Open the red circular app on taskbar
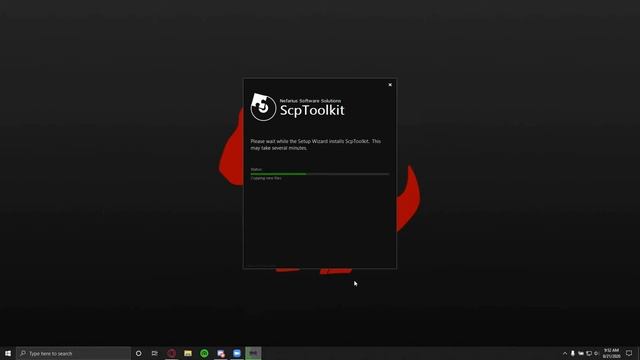Screen dimensions: 640x360 click(x=171, y=353)
